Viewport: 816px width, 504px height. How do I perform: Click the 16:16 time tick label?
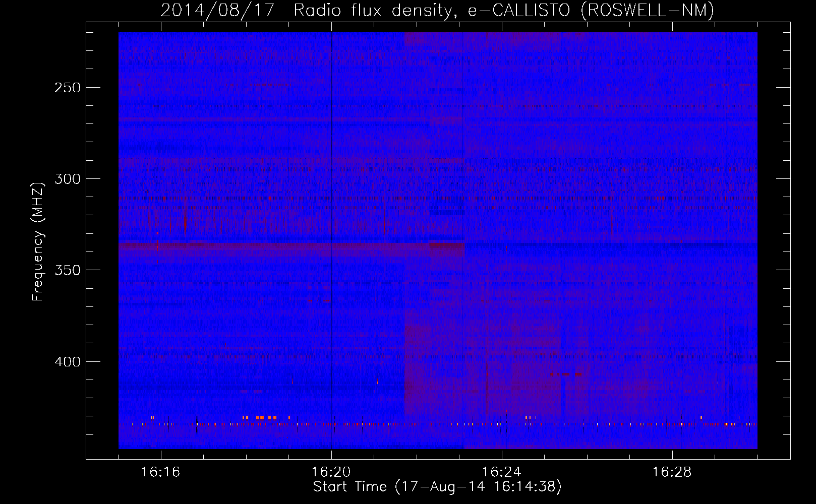[160, 472]
